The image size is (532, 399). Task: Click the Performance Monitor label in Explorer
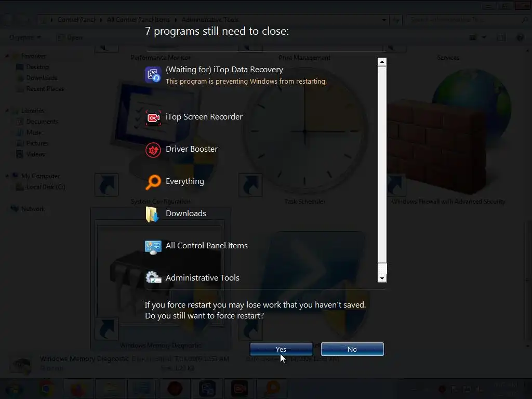click(161, 58)
